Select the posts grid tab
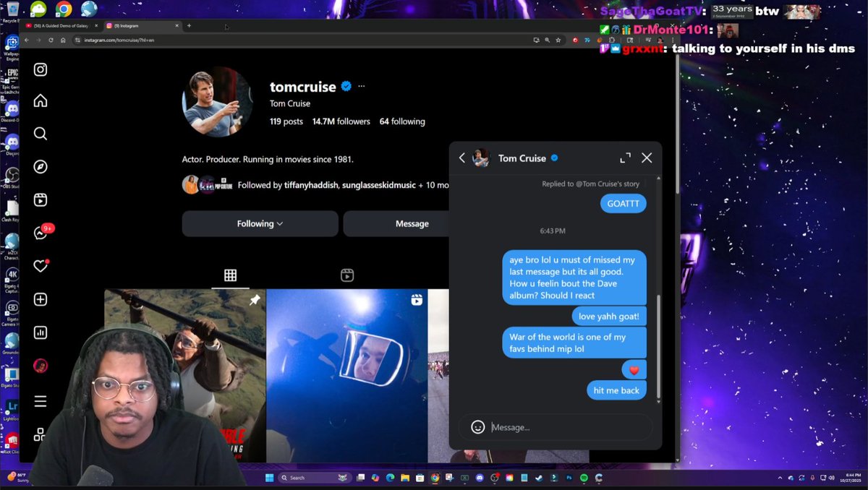This screenshot has height=490, width=868. [230, 275]
